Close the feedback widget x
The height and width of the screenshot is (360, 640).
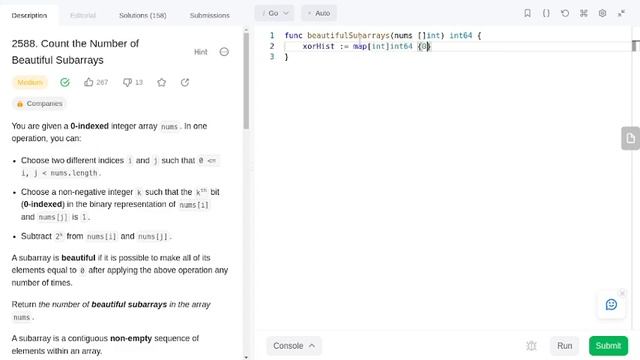[622, 293]
